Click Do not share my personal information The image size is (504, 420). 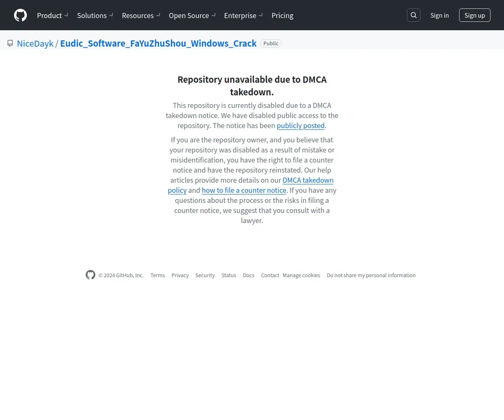point(371,276)
